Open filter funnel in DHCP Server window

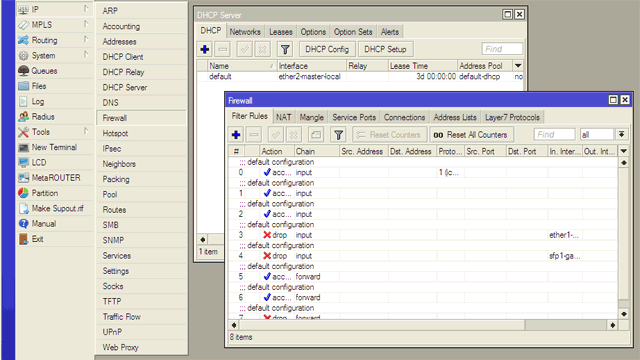click(285, 49)
